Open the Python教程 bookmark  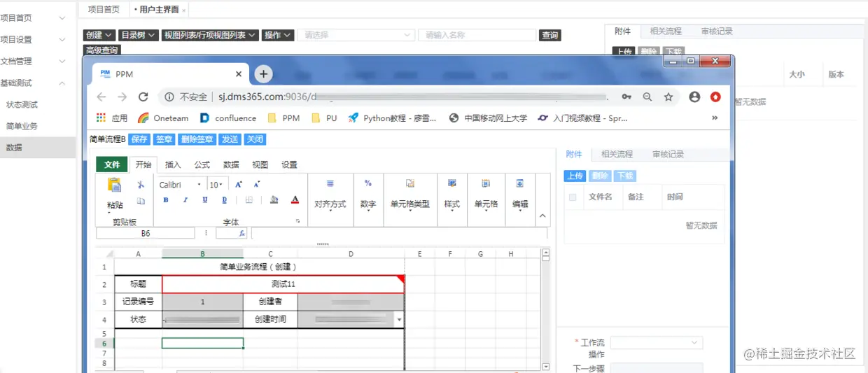pyautogui.click(x=392, y=118)
